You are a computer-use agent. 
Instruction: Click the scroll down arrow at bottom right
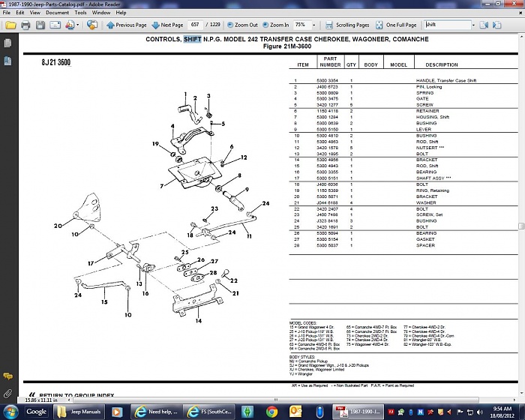[x=521, y=394]
